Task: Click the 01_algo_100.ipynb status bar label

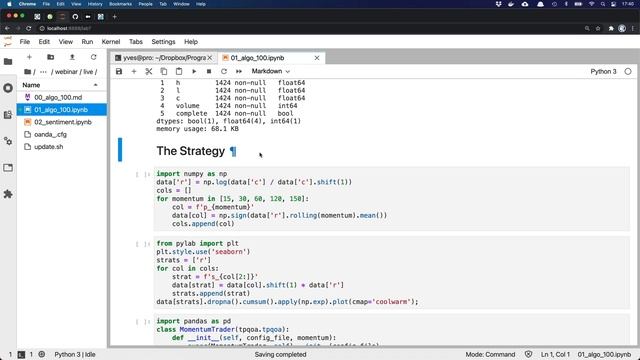Action: (x=604, y=354)
